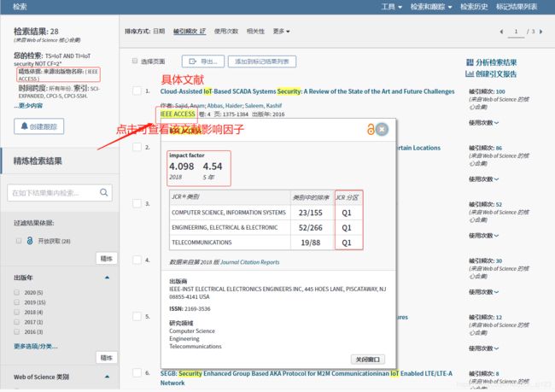Screen dimensions: 555x392
Task: Expand 使用次数 for result 1
Action: coord(483,122)
